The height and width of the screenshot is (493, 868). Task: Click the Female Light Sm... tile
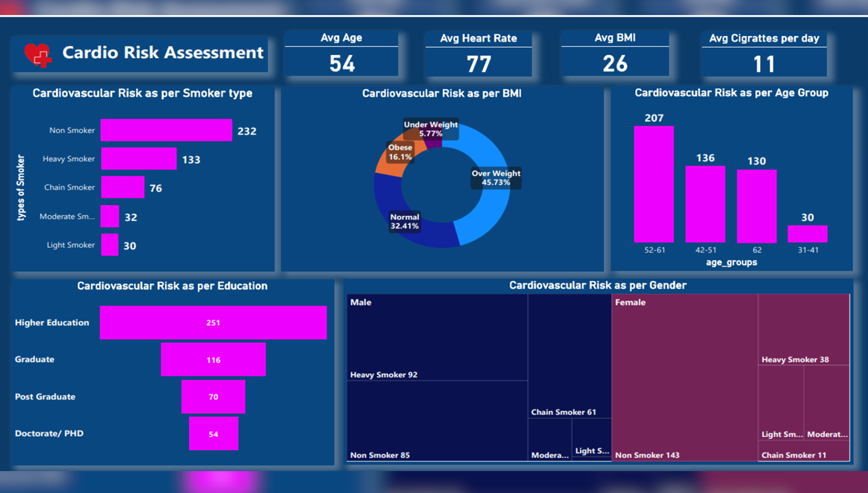pos(781,403)
